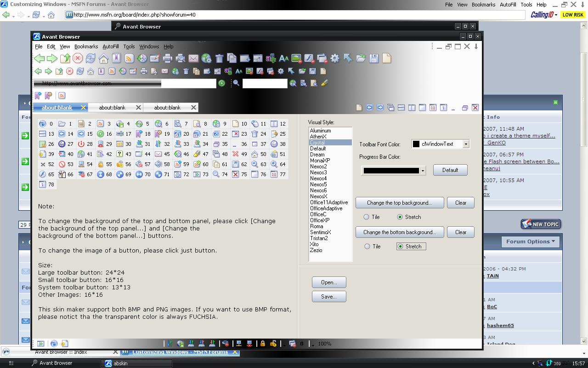Click the Customizing Windows - MSFN Forums tab
The image size is (588, 368).
point(180,352)
